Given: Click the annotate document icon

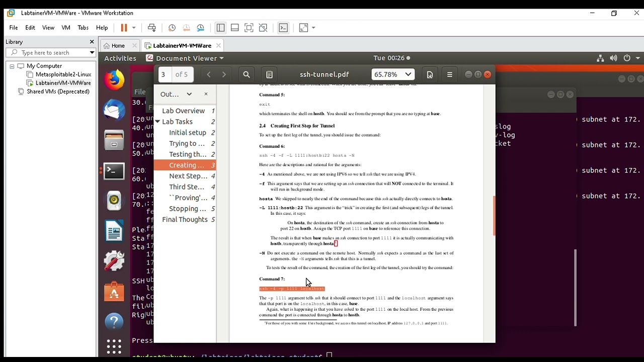Looking at the screenshot, I should pos(269,74).
